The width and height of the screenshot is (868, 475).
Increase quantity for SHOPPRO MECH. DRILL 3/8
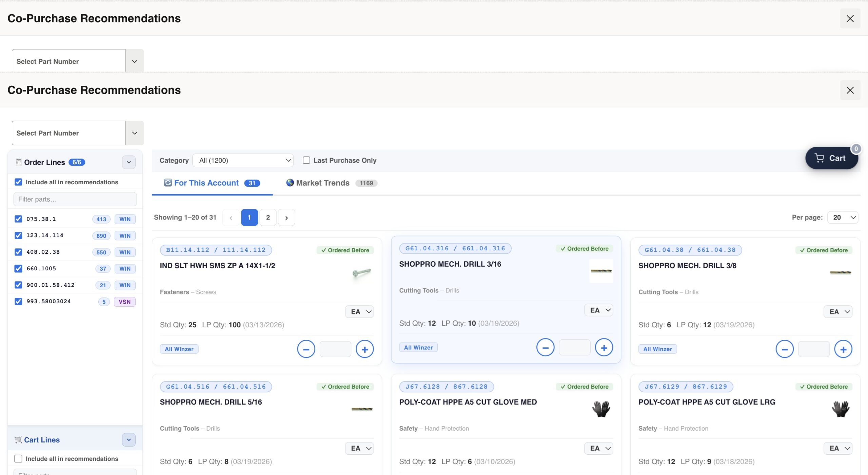[843, 349]
